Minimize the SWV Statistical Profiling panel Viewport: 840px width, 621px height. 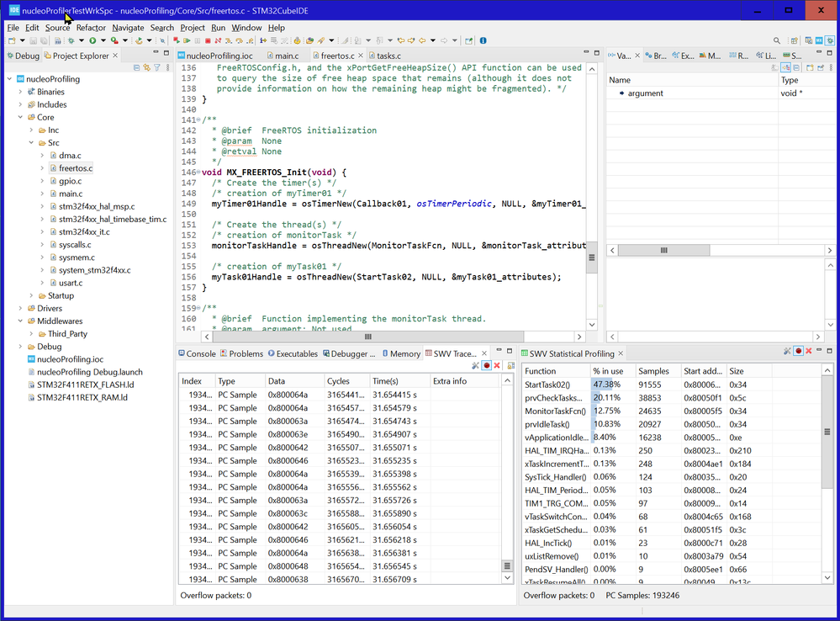(x=819, y=350)
